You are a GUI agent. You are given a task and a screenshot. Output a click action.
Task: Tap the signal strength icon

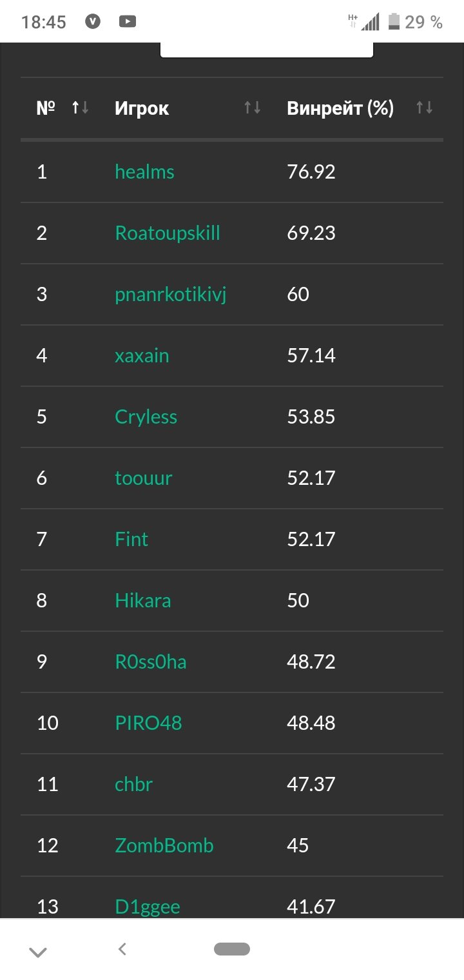[x=370, y=23]
